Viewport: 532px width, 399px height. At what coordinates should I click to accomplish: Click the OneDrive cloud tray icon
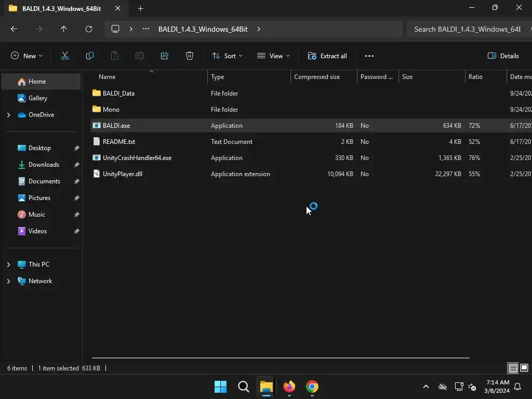click(x=443, y=387)
